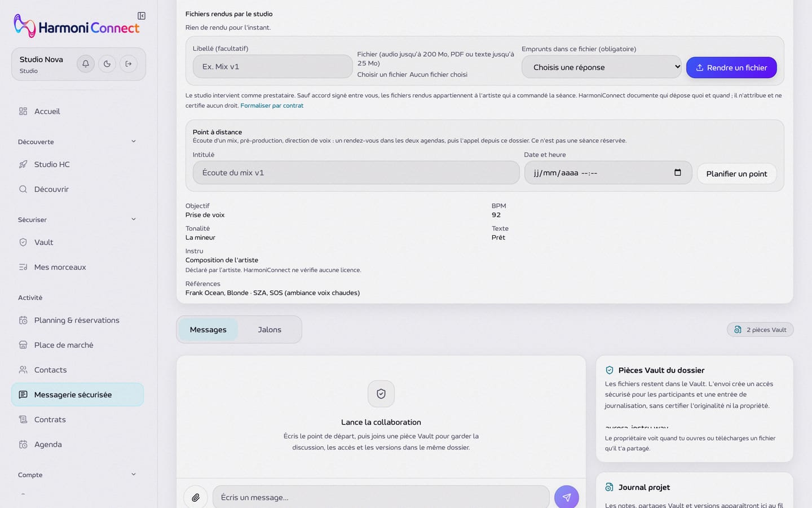Open Agenda in the sidebar
812x508 pixels.
[77, 444]
